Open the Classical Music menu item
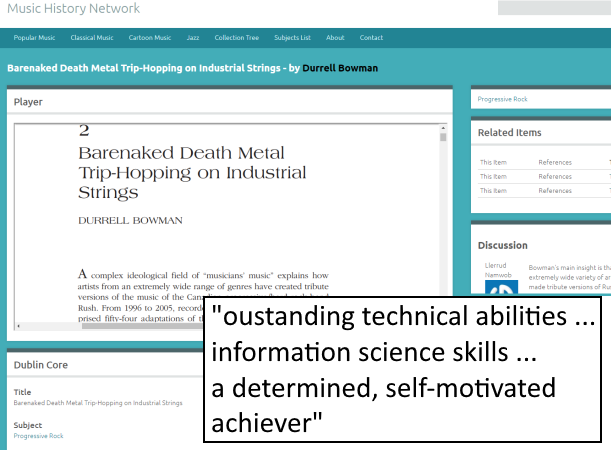Image resolution: width=611 pixels, height=450 pixels. click(x=92, y=38)
